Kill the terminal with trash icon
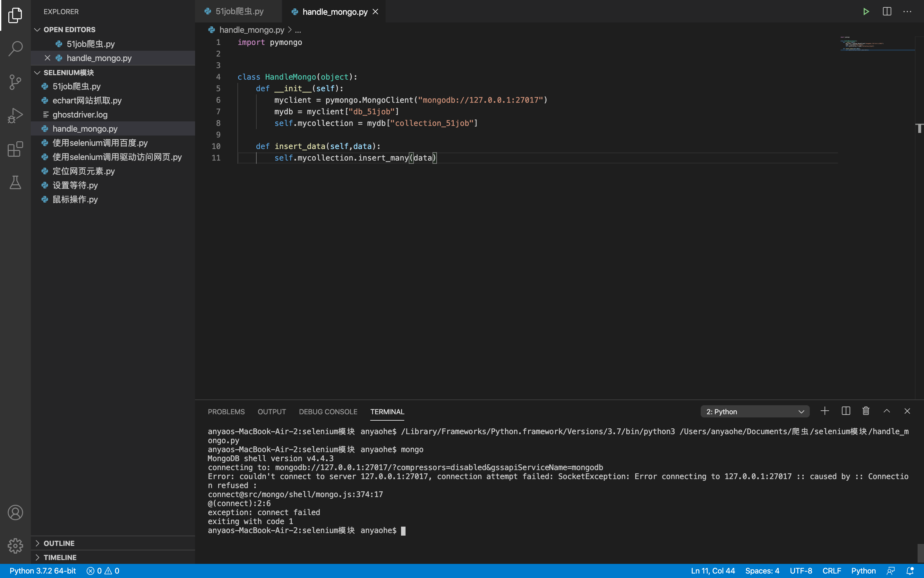The width and height of the screenshot is (924, 578). [866, 411]
